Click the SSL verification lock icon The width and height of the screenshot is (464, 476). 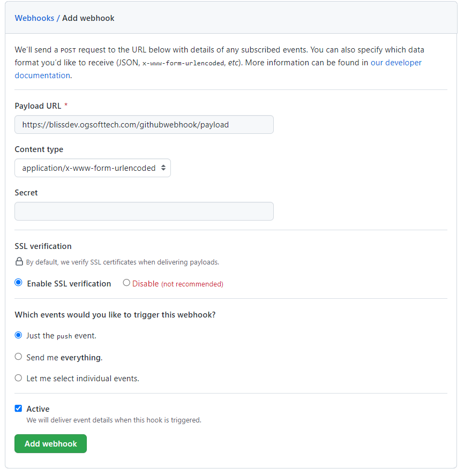[x=19, y=262]
